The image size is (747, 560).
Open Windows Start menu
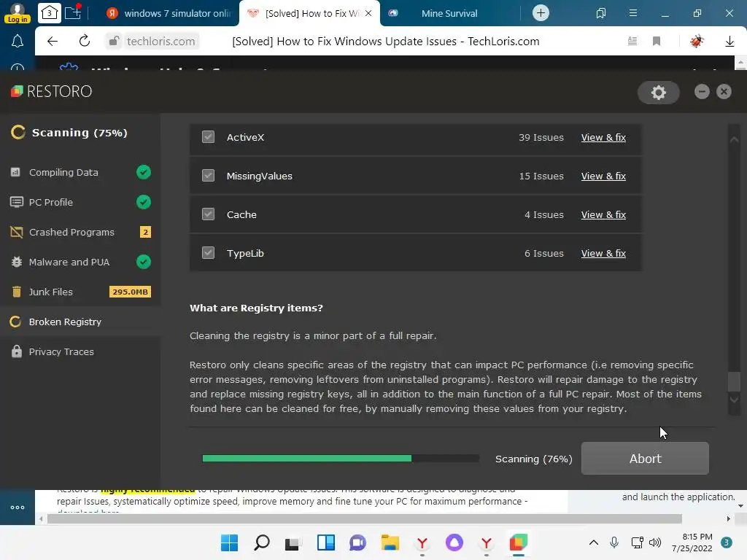coord(229,542)
